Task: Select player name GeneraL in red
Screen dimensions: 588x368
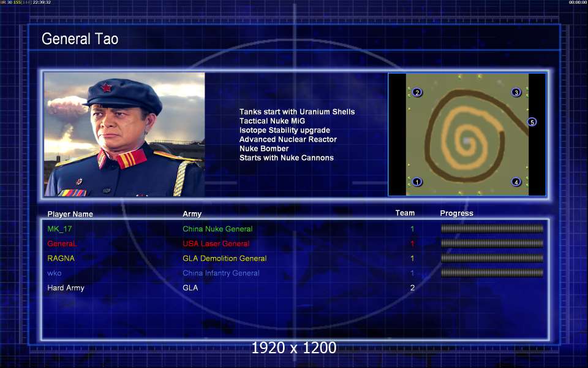Action: [x=62, y=243]
